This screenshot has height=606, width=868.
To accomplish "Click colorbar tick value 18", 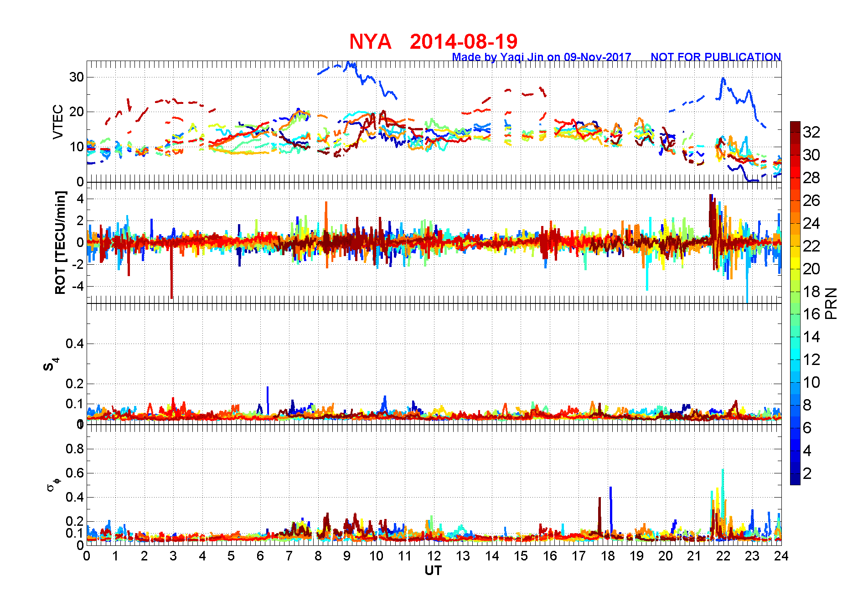I will point(811,292).
